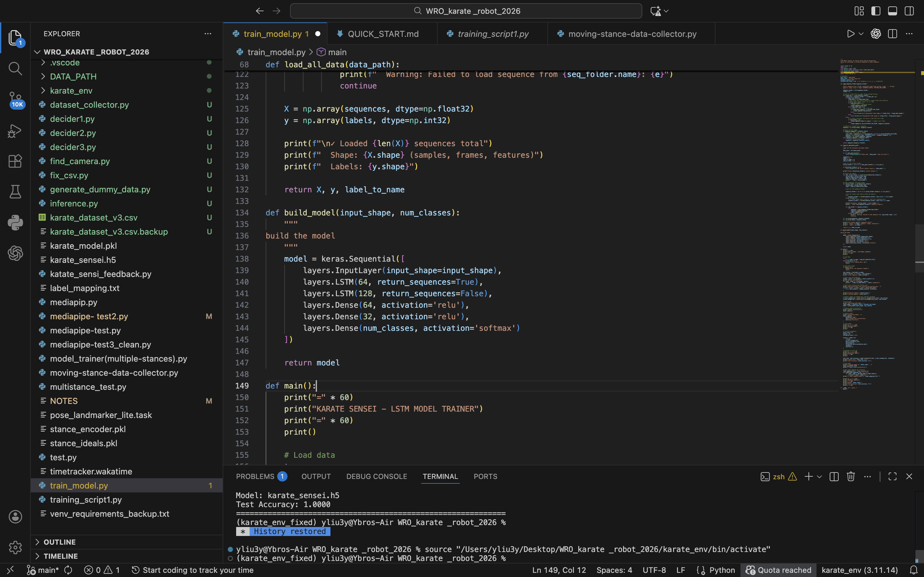This screenshot has height=577, width=924.
Task: Open the Testing flask view
Action: coord(15,192)
